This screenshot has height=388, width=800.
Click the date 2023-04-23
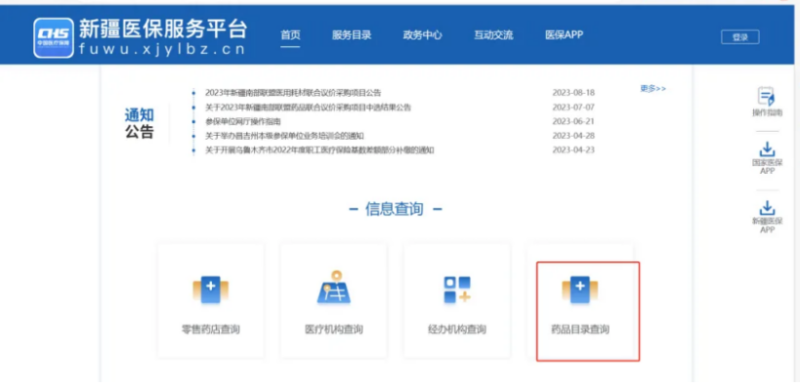point(573,150)
